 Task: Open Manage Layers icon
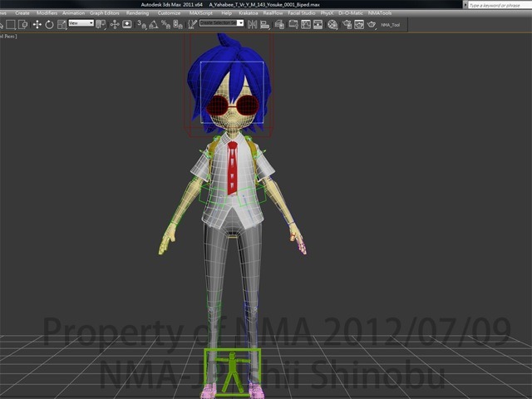(x=279, y=24)
